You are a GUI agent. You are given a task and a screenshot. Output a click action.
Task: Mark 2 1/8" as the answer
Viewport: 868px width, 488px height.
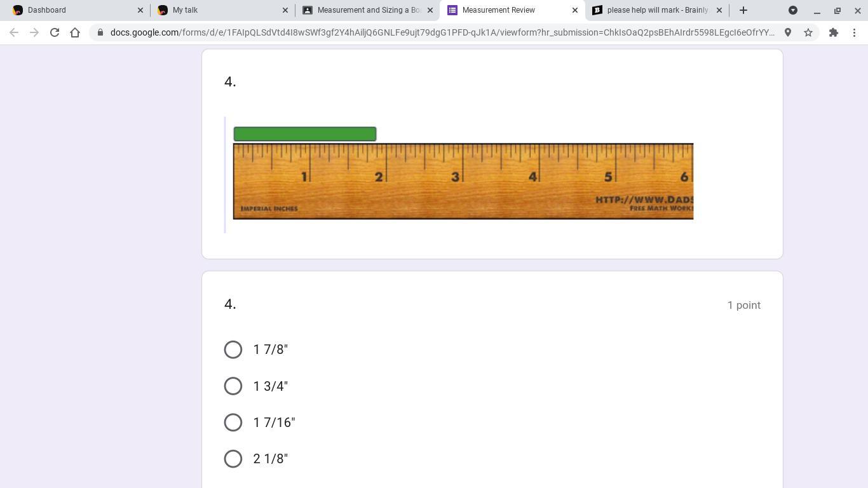tap(233, 458)
